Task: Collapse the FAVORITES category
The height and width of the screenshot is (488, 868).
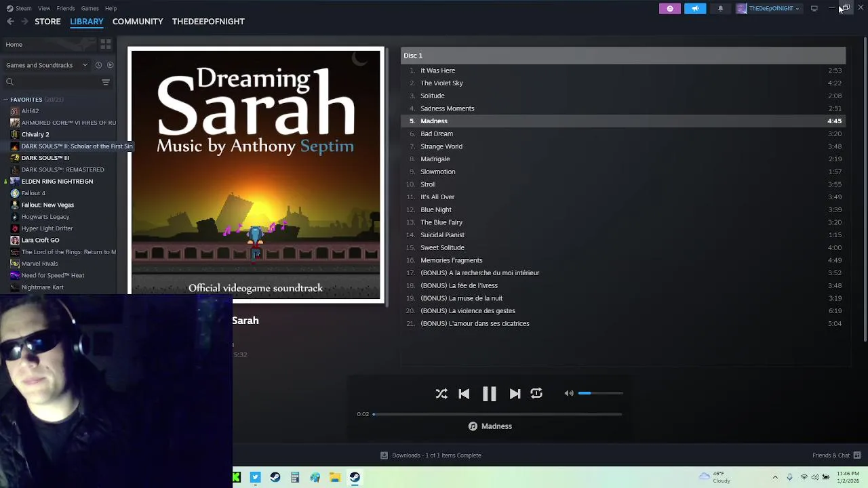Action: pyautogui.click(x=5, y=100)
